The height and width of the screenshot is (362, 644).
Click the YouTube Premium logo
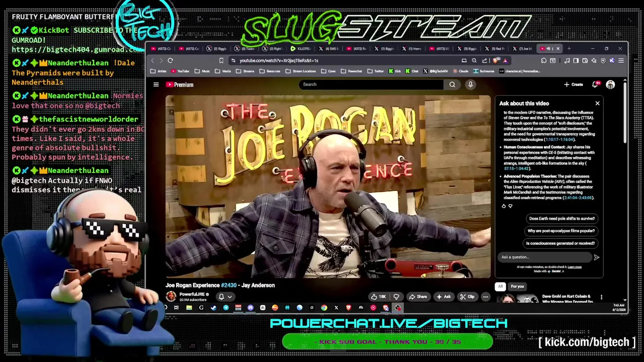click(180, 84)
